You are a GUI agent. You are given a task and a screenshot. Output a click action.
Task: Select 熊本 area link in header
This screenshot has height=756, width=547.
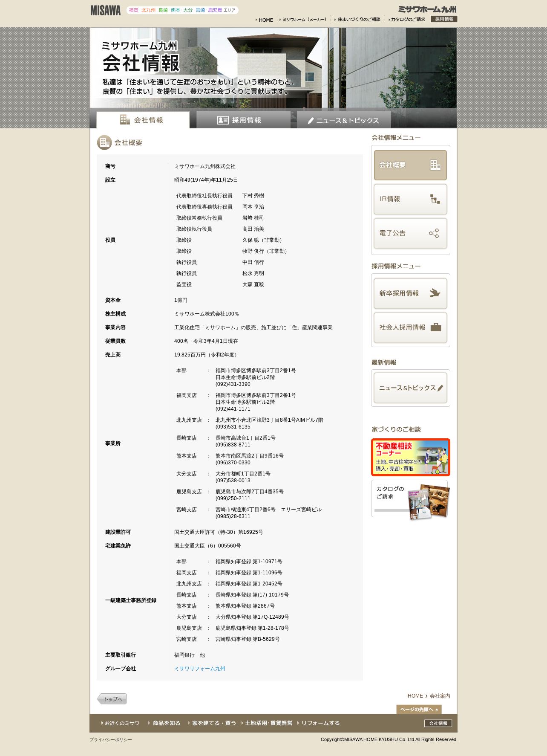(176, 10)
